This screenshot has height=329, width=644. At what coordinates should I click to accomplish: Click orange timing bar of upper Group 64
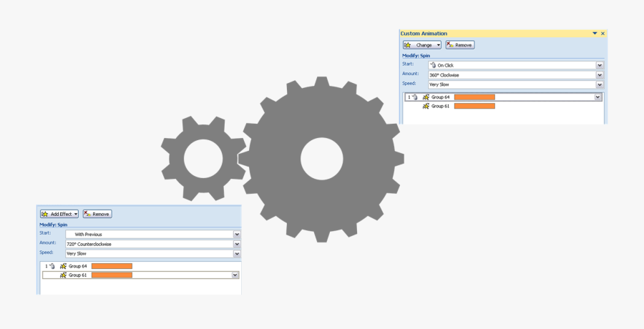tap(474, 97)
